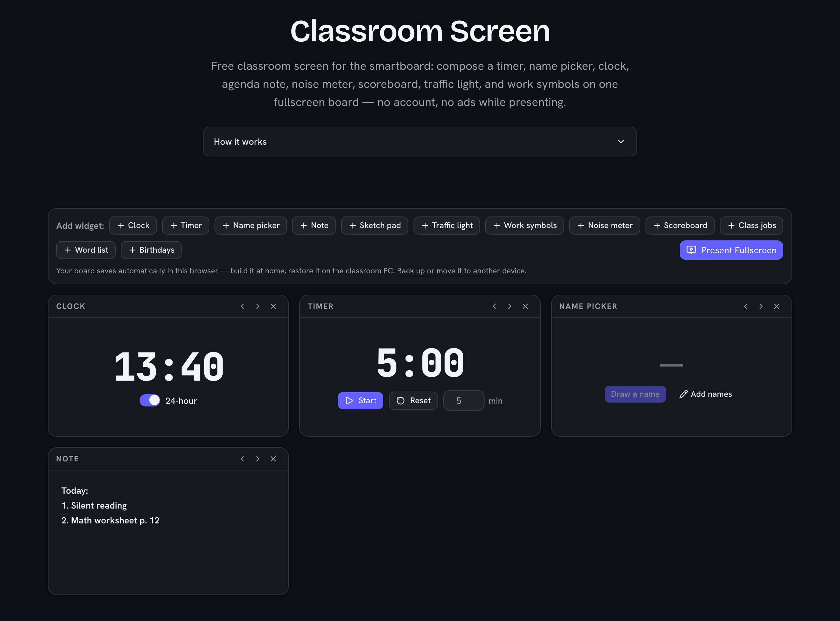Move the Note widget right
Screen dimensions: 840x621
pyautogui.click(x=258, y=458)
